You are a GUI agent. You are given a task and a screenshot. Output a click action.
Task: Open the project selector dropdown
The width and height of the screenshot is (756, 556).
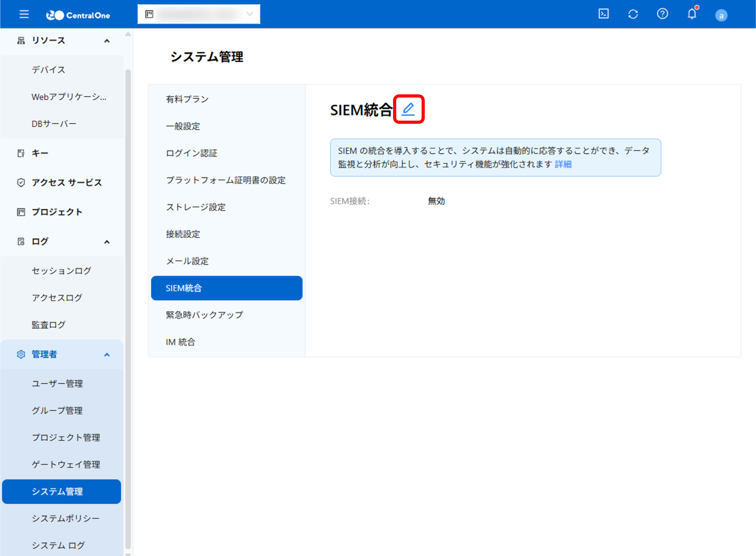click(198, 14)
